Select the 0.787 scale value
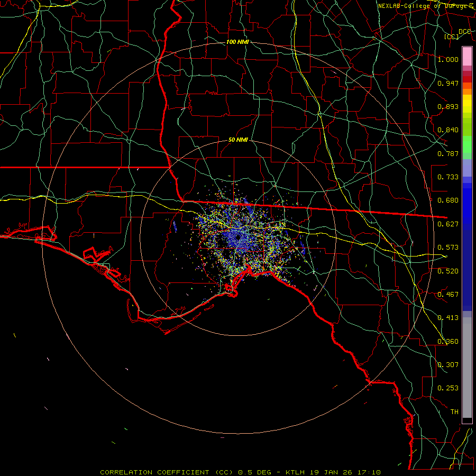The height and width of the screenshot is (476, 476). pos(448,153)
